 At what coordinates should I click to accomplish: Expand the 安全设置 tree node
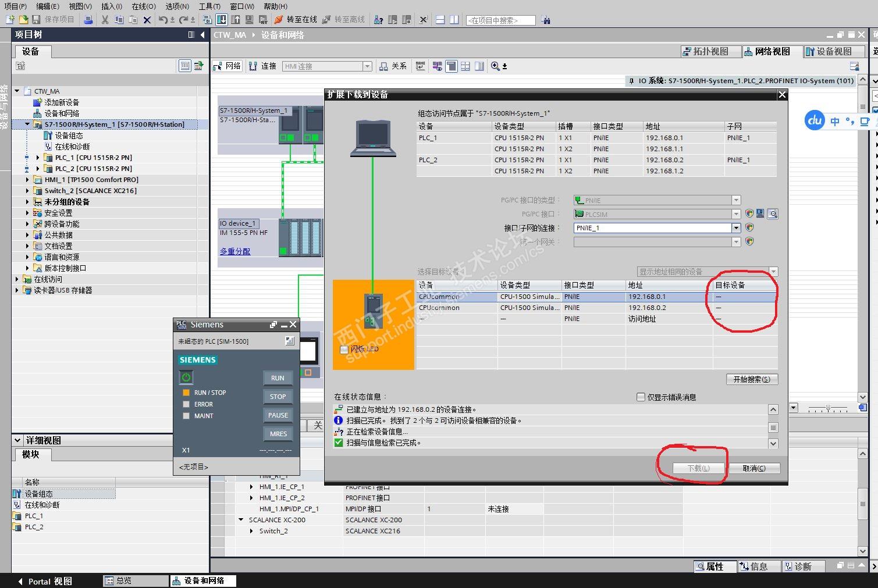(27, 213)
